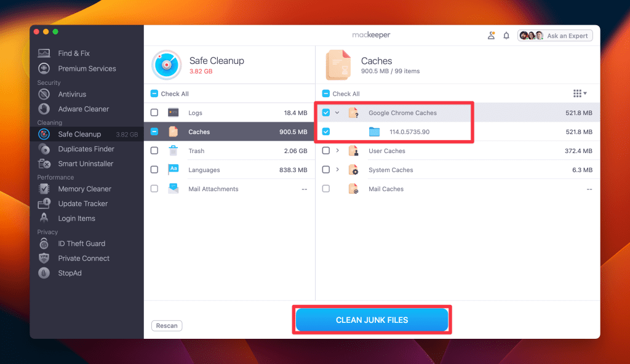Click the Mail Attachments row label

click(213, 189)
